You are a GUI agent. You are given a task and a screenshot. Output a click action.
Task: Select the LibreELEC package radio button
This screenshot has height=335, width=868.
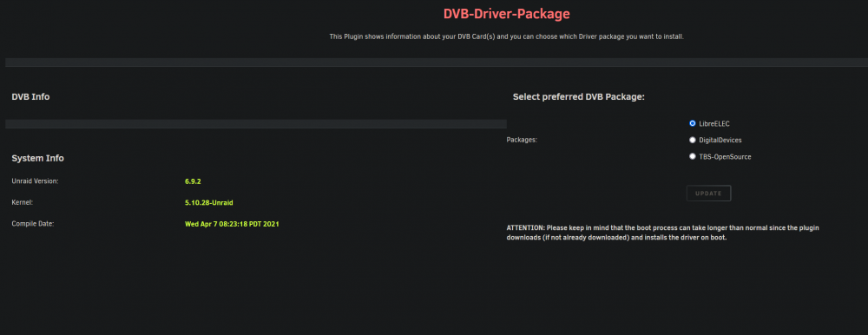(x=693, y=123)
